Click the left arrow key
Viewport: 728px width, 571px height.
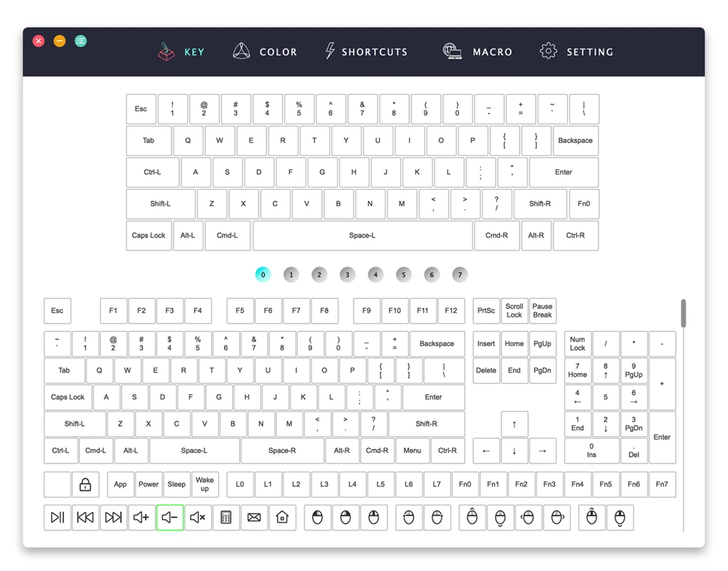click(486, 451)
